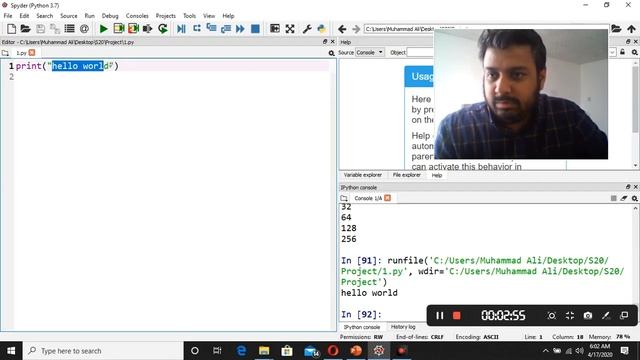Maximize current pane icon
The height and width of the screenshot is (360, 640).
[x=275, y=29]
